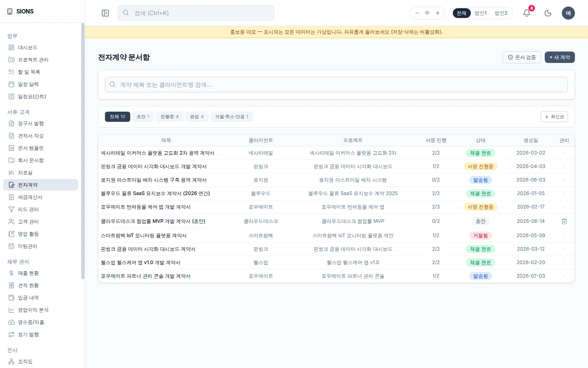Open 일정 달력 in the sidebar
The image size is (588, 368).
(40, 84)
